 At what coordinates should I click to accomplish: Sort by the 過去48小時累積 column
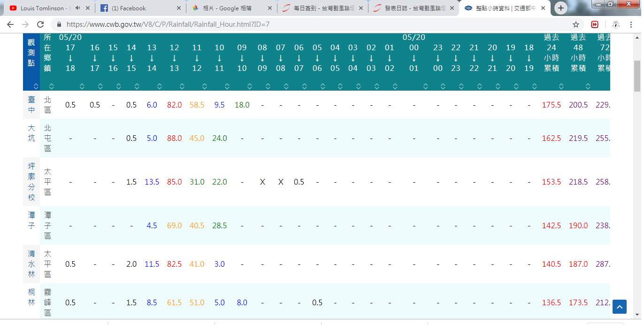click(x=588, y=86)
